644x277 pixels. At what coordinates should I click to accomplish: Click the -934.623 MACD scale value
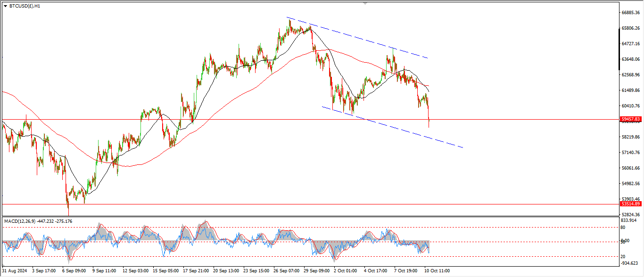point(629,263)
